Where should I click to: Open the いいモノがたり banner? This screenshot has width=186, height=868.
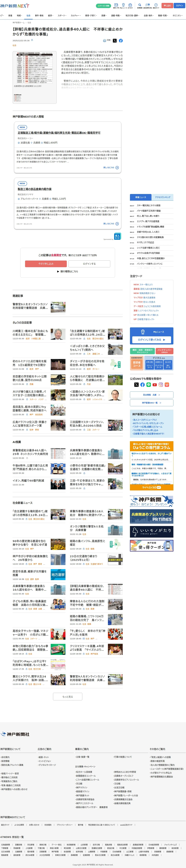click(x=152, y=532)
